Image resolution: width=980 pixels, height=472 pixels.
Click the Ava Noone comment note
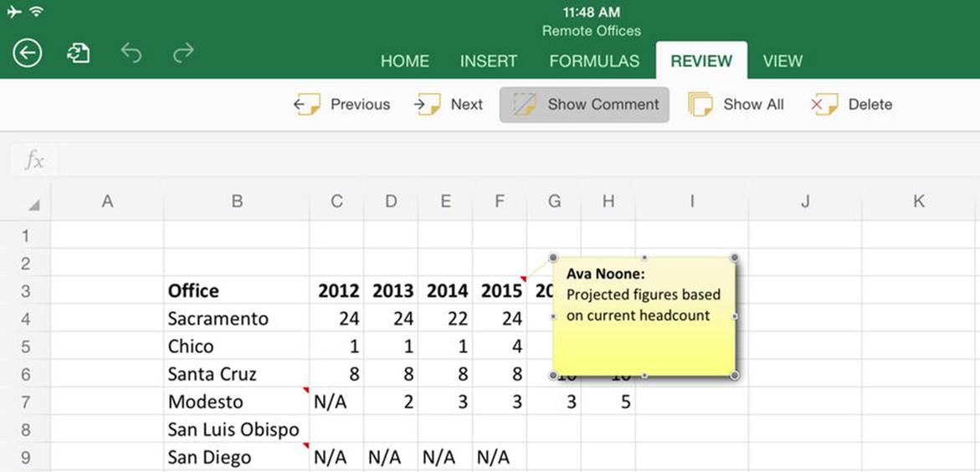tap(644, 316)
